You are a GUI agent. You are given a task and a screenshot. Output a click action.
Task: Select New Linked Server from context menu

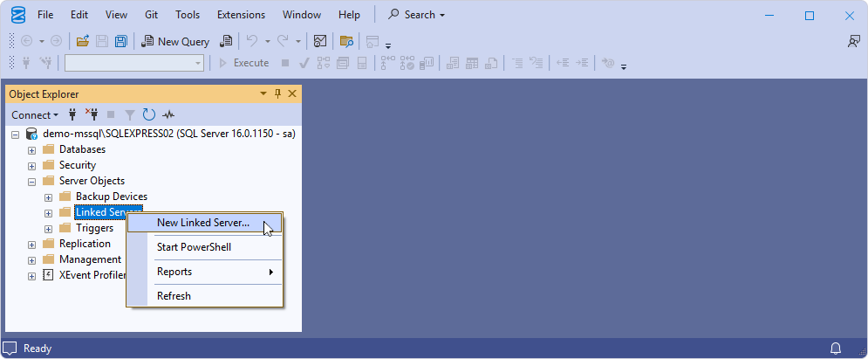pos(202,223)
